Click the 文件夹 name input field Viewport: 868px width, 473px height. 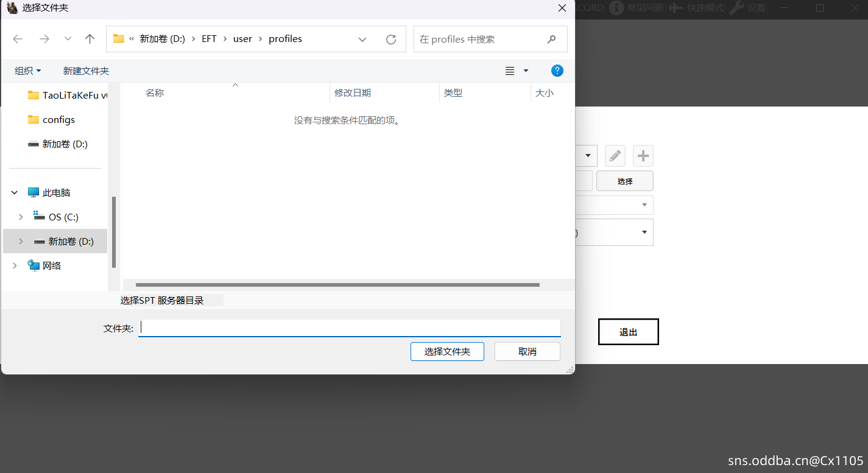(x=349, y=328)
